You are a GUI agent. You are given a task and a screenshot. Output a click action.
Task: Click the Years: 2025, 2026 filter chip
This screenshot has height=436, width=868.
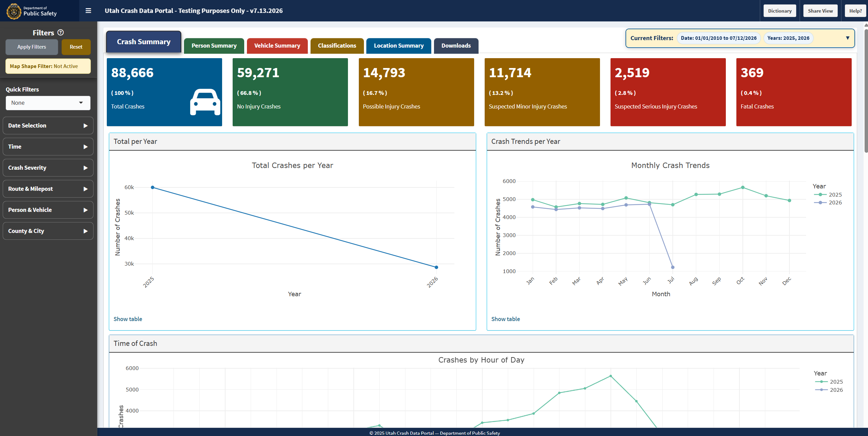pos(788,38)
